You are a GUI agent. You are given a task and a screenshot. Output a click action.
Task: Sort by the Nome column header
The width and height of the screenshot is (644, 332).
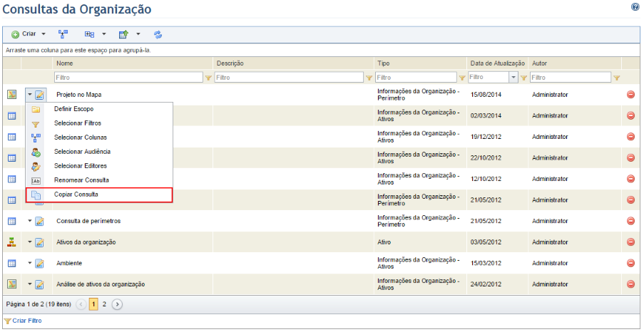click(65, 63)
